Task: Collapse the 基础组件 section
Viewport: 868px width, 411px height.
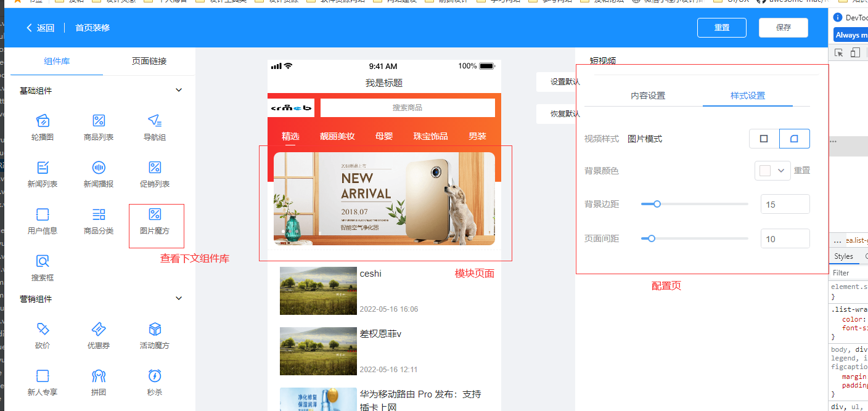Action: coord(179,91)
